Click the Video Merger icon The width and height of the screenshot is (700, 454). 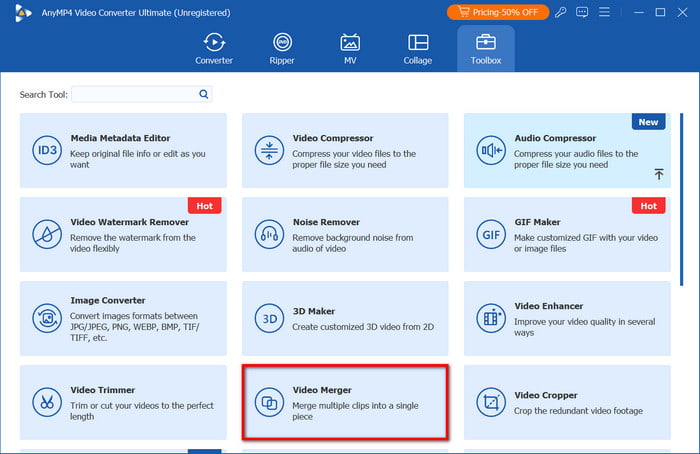pos(269,402)
